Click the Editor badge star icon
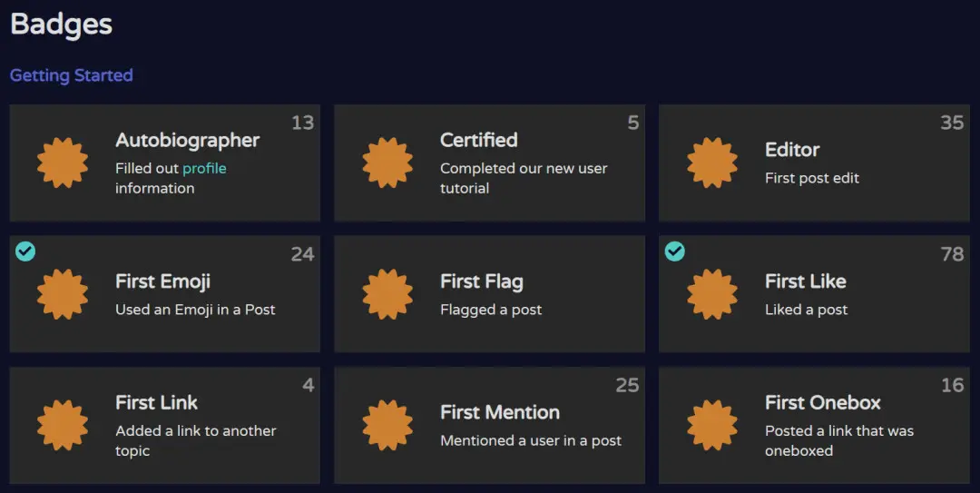The image size is (980, 493). pyautogui.click(x=712, y=163)
